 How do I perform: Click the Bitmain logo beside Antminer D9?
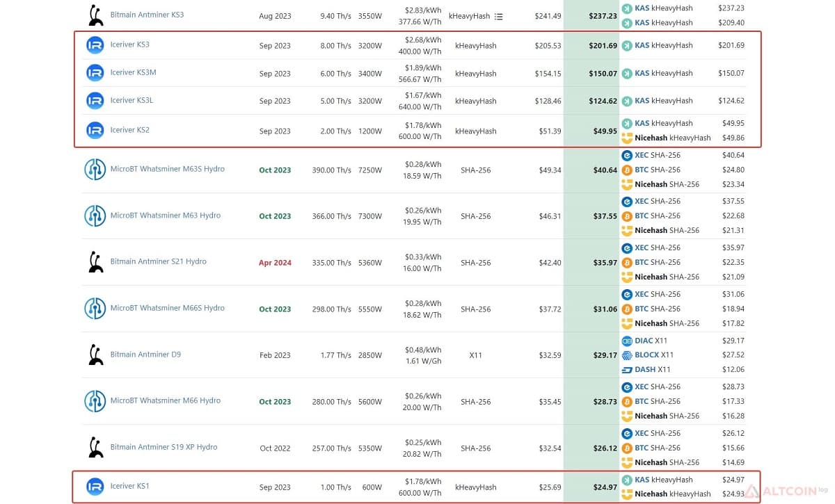(x=95, y=355)
